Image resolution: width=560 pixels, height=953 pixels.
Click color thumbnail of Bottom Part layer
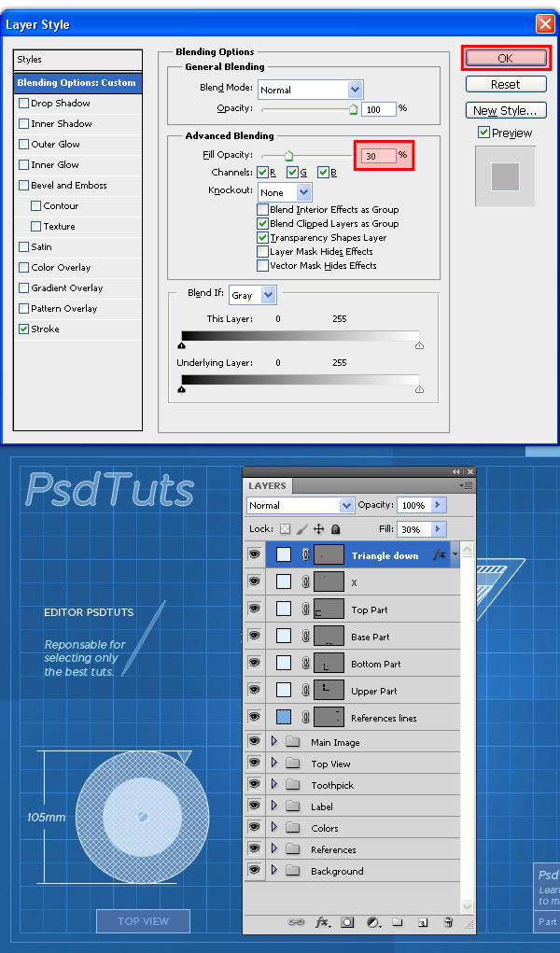[284, 663]
